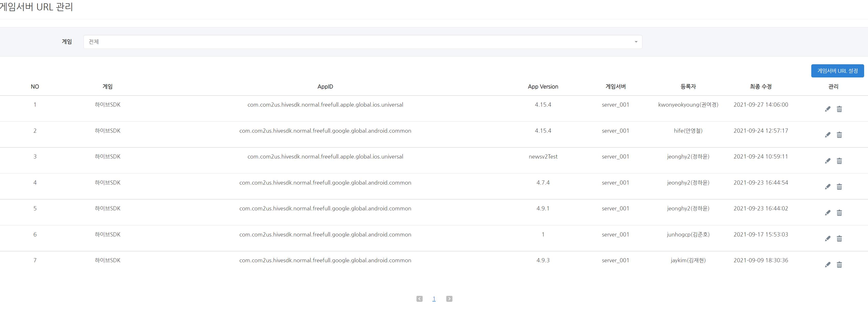Image resolution: width=868 pixels, height=309 pixels.
Task: Click row number 6 cell
Action: coord(35,234)
